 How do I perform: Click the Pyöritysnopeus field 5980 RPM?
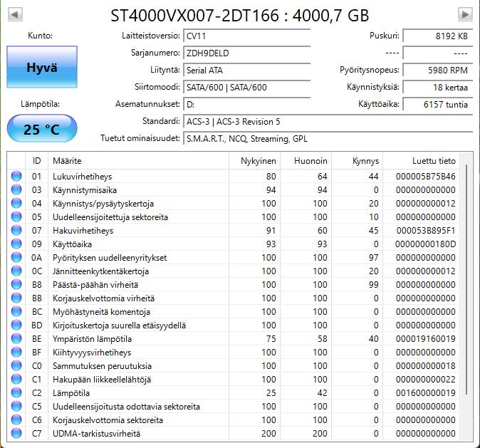click(x=438, y=70)
